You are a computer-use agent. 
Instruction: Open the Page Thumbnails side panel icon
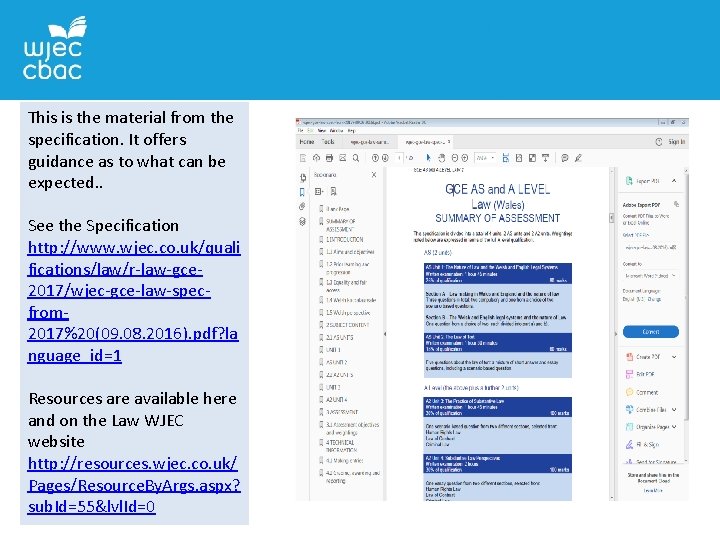click(303, 178)
